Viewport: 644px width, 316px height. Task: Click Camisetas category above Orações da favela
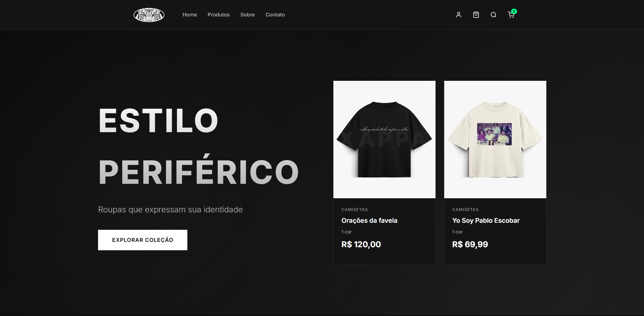coord(355,209)
